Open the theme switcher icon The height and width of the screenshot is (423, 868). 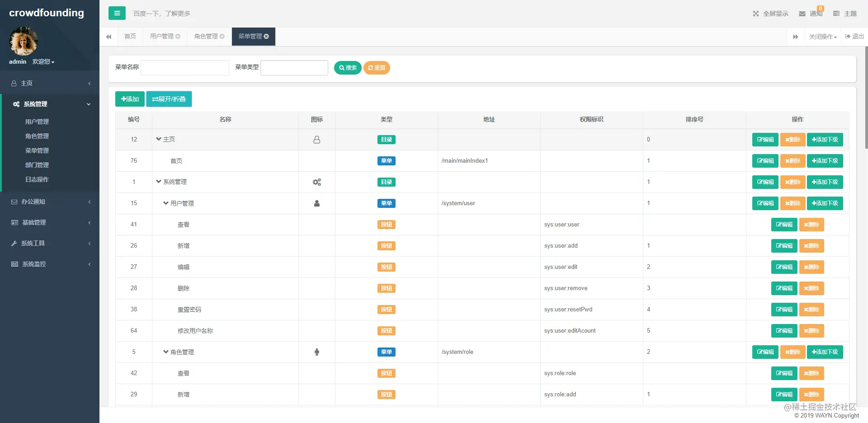tap(836, 14)
